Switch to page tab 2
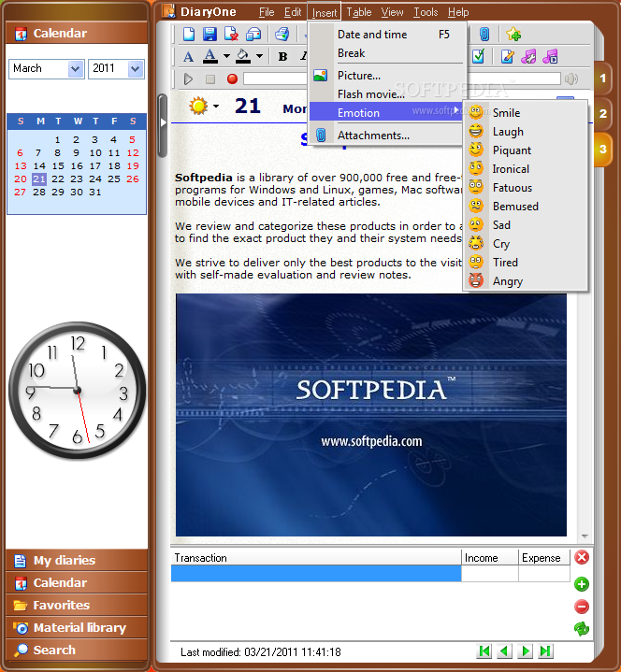The width and height of the screenshot is (621, 672). pyautogui.click(x=602, y=114)
